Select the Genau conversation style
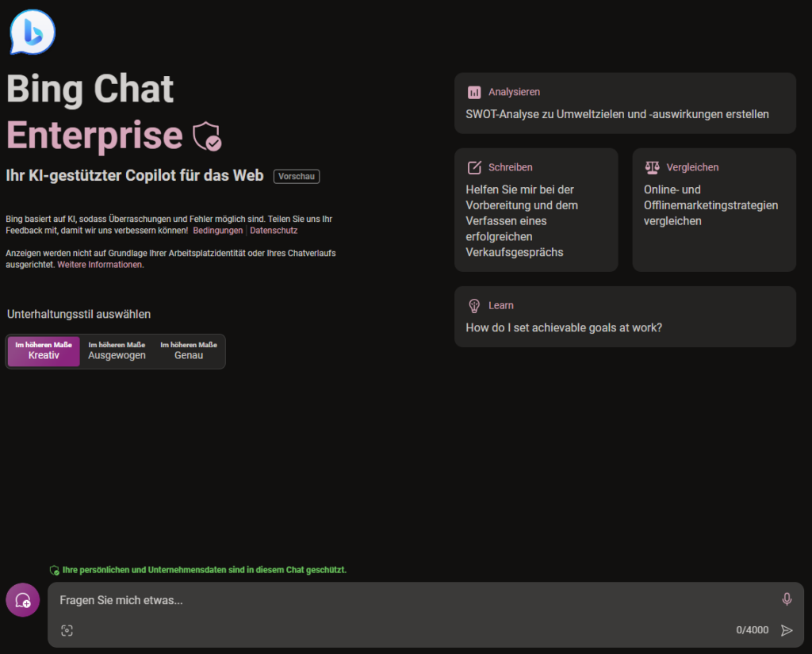Viewport: 812px width, 654px height. point(189,351)
